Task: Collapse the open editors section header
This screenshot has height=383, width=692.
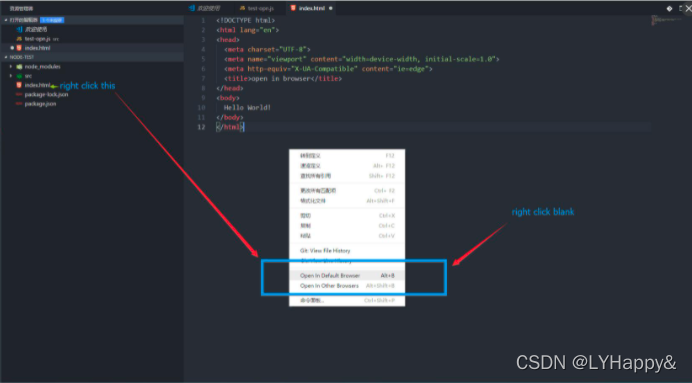Action: point(92,20)
